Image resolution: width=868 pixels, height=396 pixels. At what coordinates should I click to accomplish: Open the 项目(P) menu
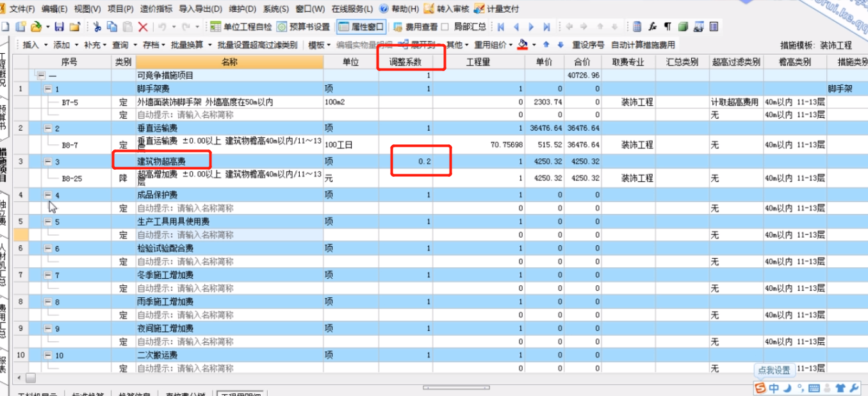click(120, 9)
